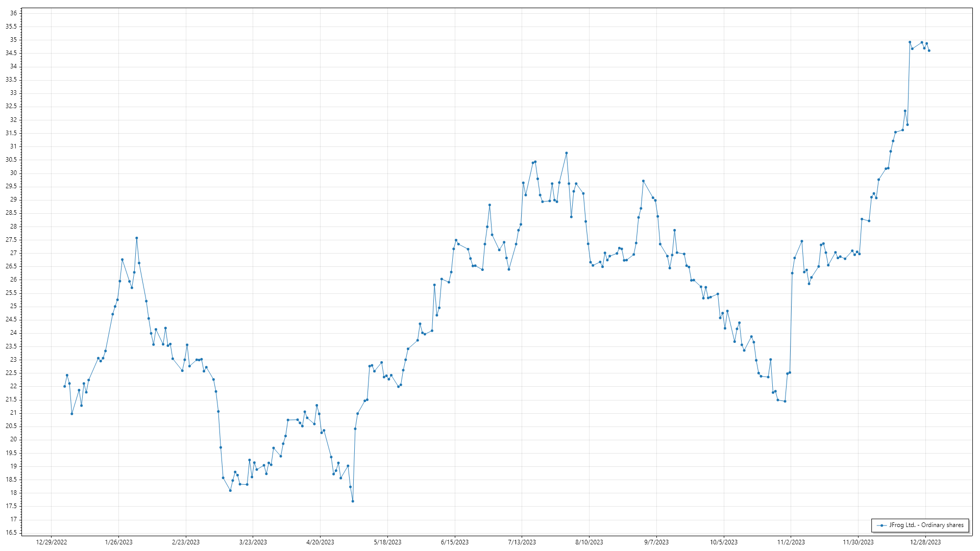Click the JFrog Ltd. legend line marker

pyautogui.click(x=881, y=525)
